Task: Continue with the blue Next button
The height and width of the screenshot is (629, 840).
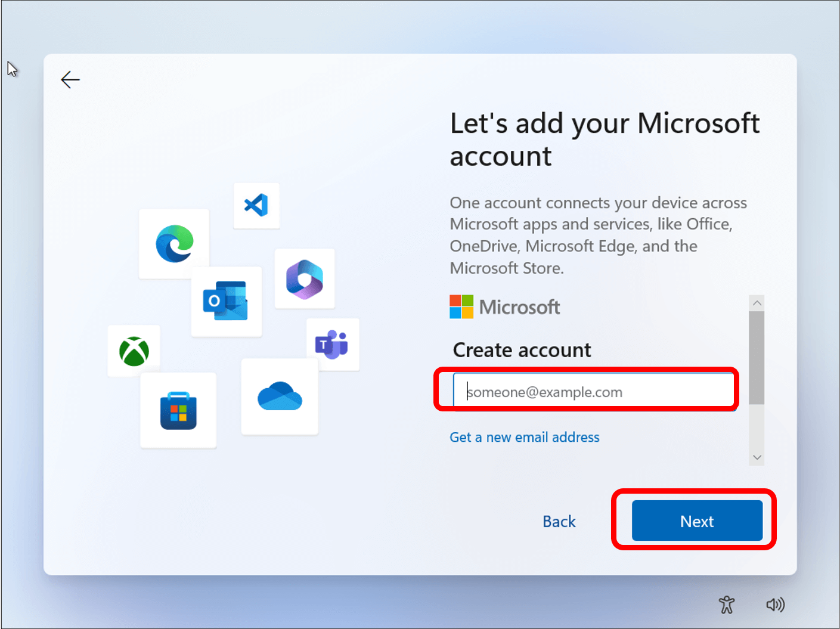Action: (697, 520)
